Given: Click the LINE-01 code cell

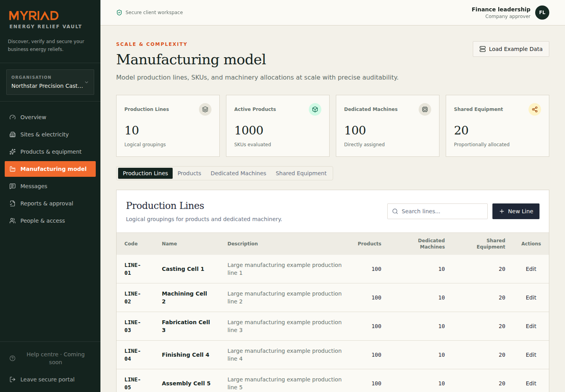Looking at the screenshot, I should coord(133,269).
